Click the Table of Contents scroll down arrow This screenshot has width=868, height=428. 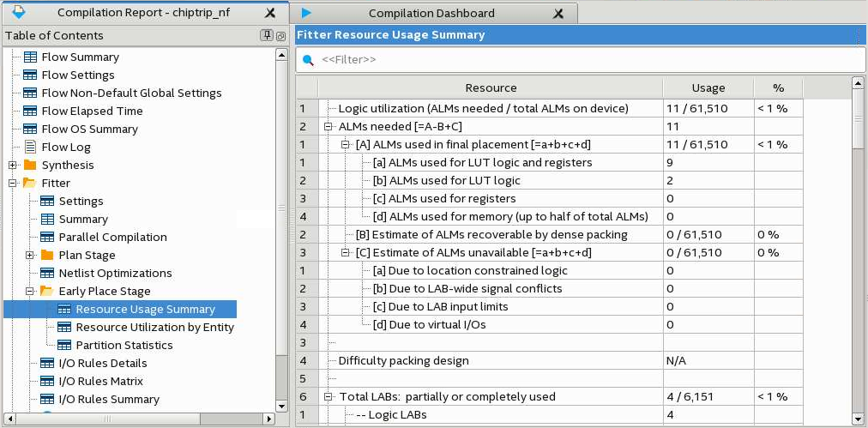click(x=281, y=406)
